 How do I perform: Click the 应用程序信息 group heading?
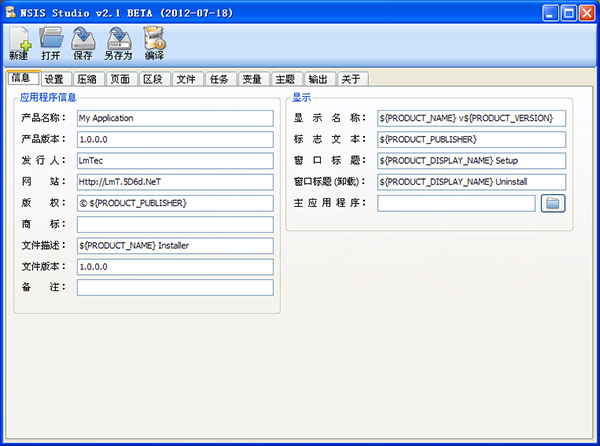(x=48, y=98)
